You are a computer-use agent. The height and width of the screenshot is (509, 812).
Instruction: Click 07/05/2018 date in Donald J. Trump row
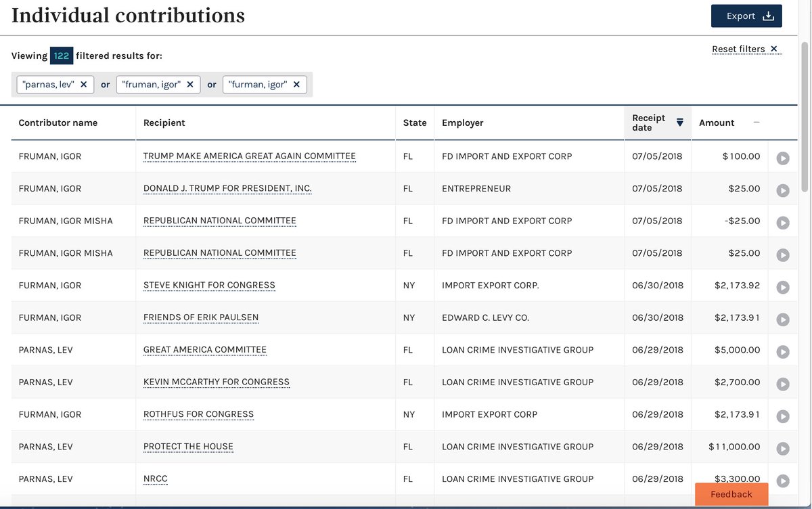[x=658, y=188]
